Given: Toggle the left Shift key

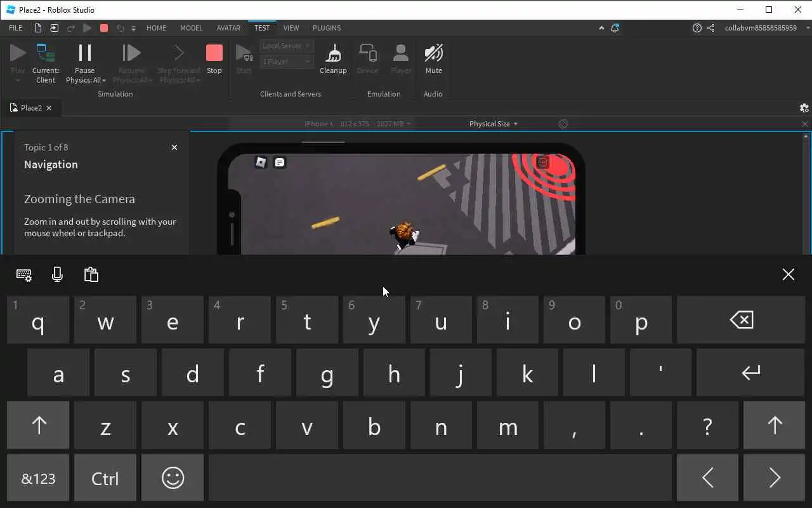Looking at the screenshot, I should 38,425.
